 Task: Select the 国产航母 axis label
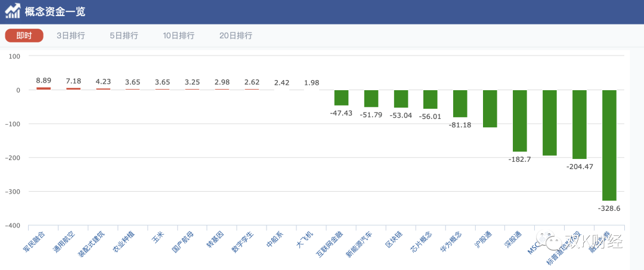click(x=183, y=242)
